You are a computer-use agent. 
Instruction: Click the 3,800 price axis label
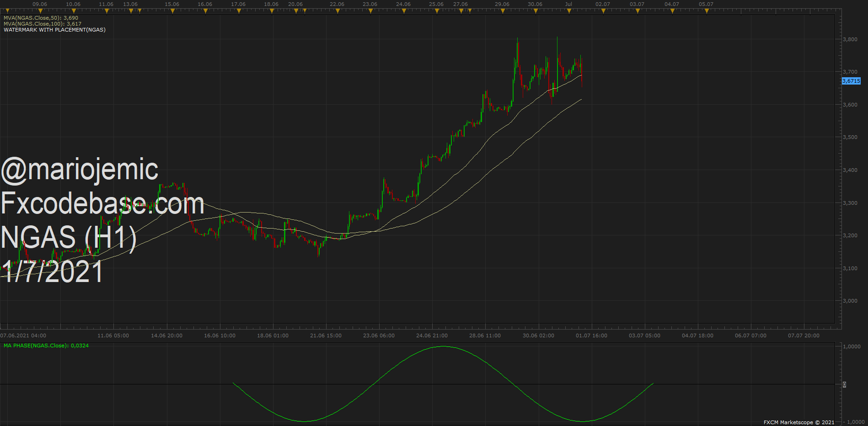[x=850, y=39]
